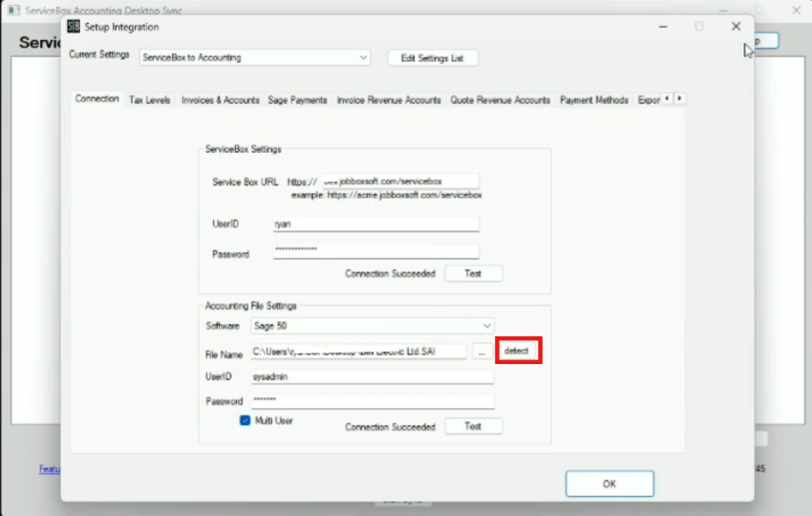Click the Service Box URL field
Screen dimensions: 812x516
(x=399, y=182)
